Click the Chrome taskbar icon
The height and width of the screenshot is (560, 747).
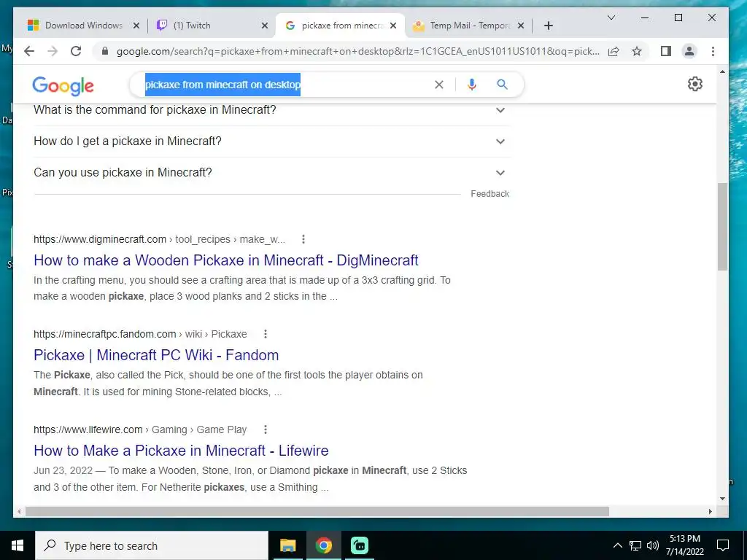[x=323, y=545]
